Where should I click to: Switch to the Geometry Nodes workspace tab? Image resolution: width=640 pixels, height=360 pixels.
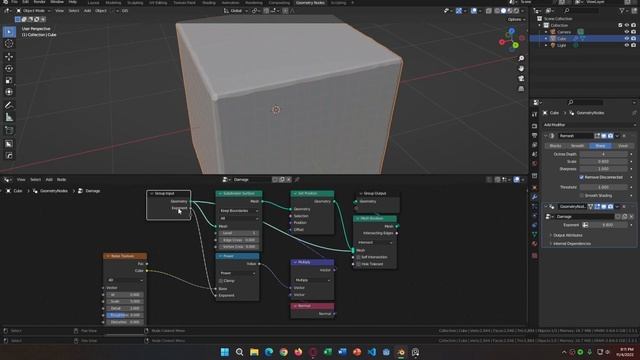click(x=310, y=2)
